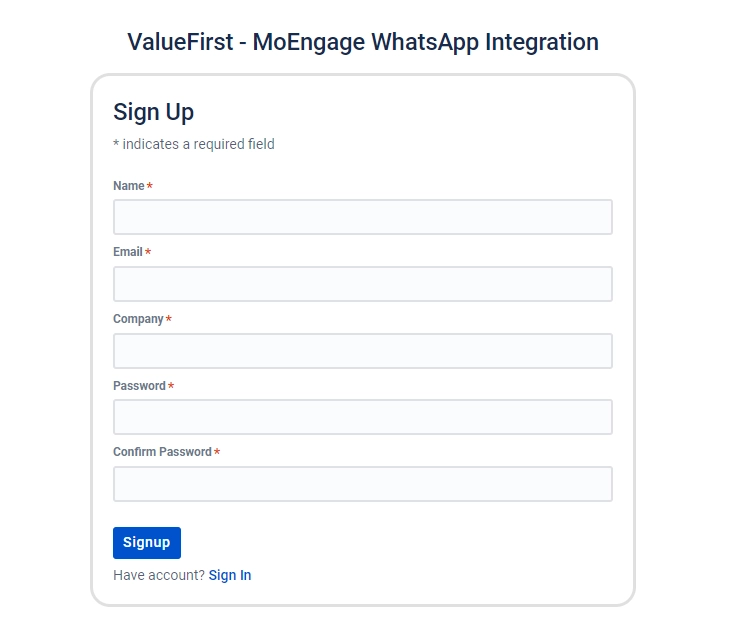The image size is (730, 634).
Task: Click into the Password field
Action: coord(362,417)
